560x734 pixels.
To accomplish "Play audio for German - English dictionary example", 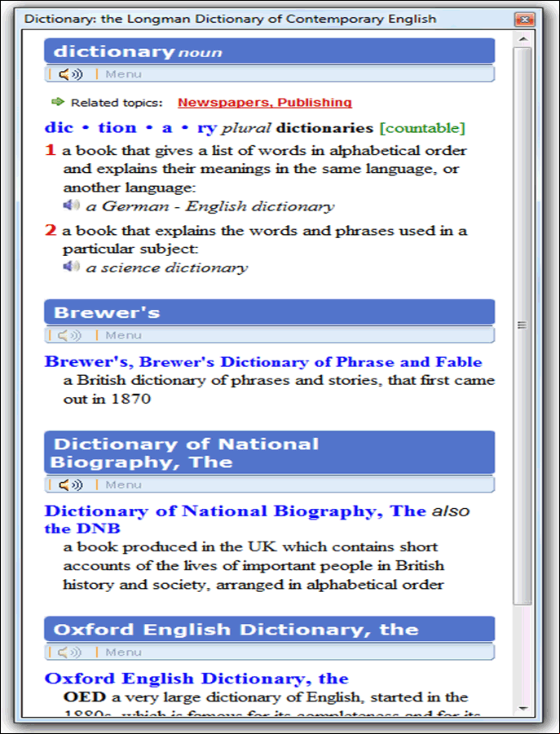I will [71, 205].
